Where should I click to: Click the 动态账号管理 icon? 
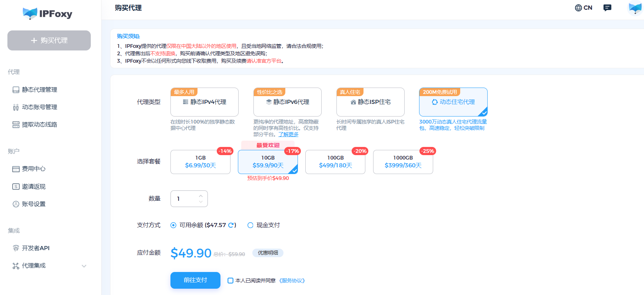(x=16, y=107)
